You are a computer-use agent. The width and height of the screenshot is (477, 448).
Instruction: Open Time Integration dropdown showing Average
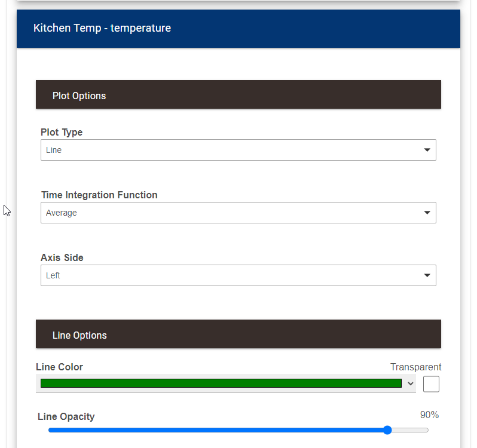233,213
